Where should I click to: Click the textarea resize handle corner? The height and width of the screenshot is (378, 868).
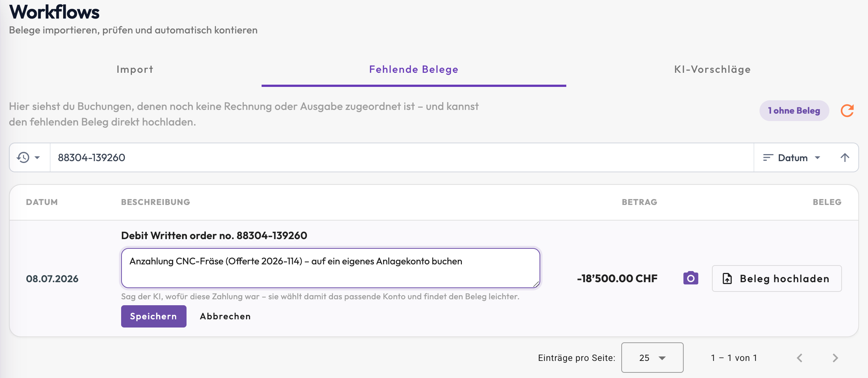(536, 284)
